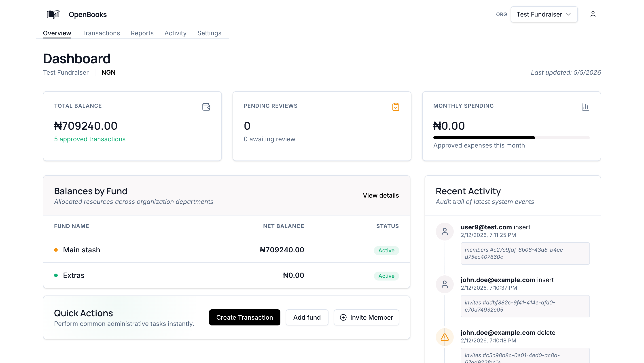Click the Monthly Spending ₦0.00 amount
Viewport: 644px width, 363px height.
[449, 126]
